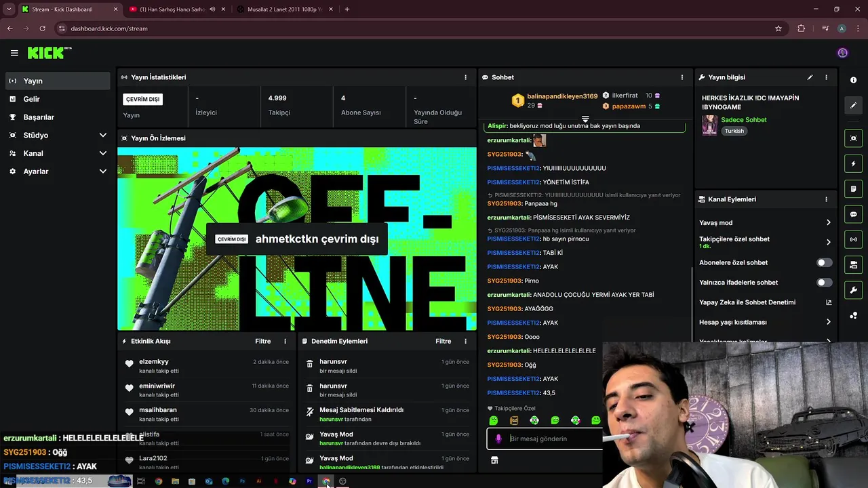Open the Başarılar sidebar section
868x488 pixels.
click(x=58, y=117)
